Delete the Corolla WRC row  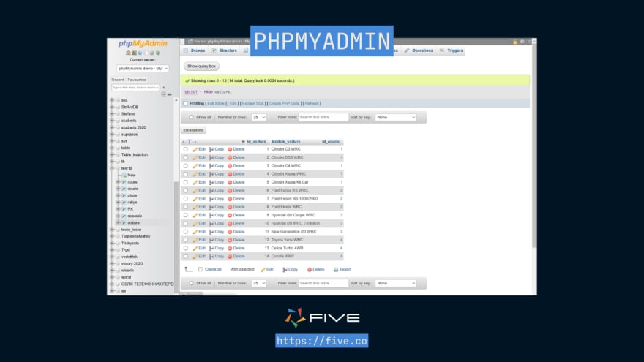point(236,257)
